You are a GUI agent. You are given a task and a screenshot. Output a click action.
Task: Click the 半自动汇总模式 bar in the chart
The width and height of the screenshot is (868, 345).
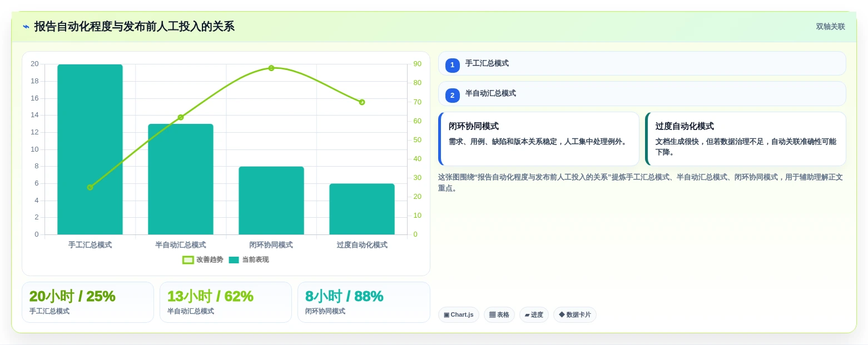click(x=181, y=179)
